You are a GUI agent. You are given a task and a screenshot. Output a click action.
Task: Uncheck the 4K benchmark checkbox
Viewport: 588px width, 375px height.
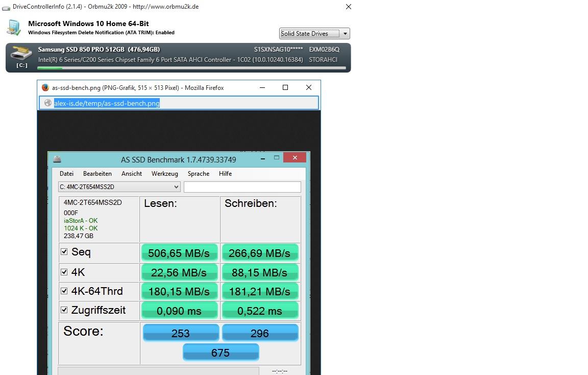click(x=64, y=272)
